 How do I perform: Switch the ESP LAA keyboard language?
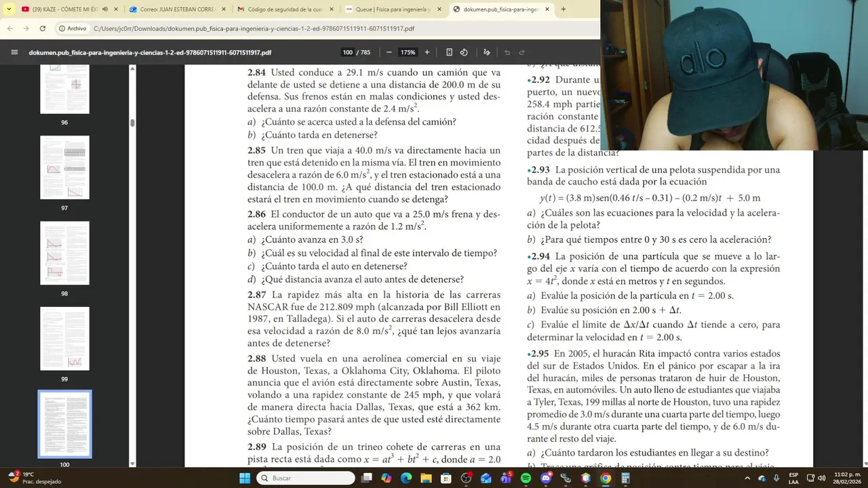click(x=793, y=478)
